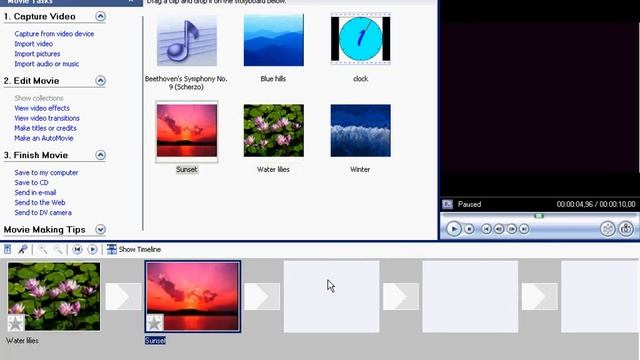Select the Winter clip thumbnail
The width and height of the screenshot is (640, 360).
click(360, 131)
